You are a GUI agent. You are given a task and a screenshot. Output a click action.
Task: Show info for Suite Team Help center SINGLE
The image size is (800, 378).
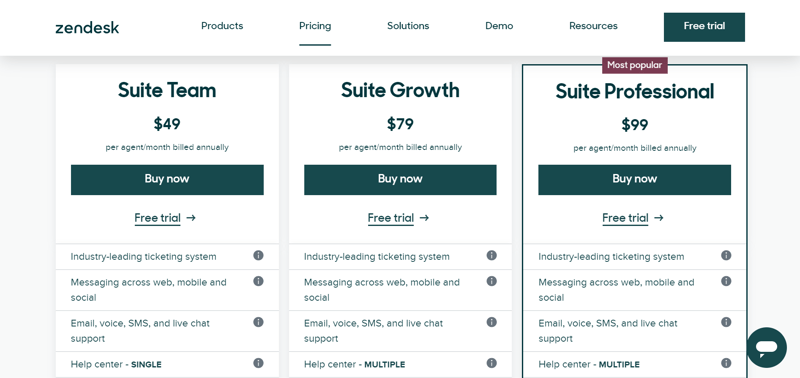click(259, 363)
